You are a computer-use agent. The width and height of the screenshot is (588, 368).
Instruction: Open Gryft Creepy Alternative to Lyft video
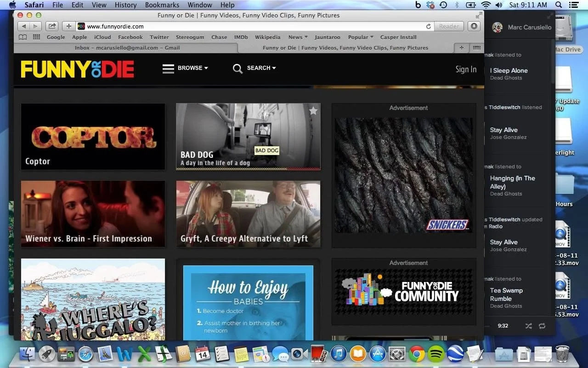point(248,214)
